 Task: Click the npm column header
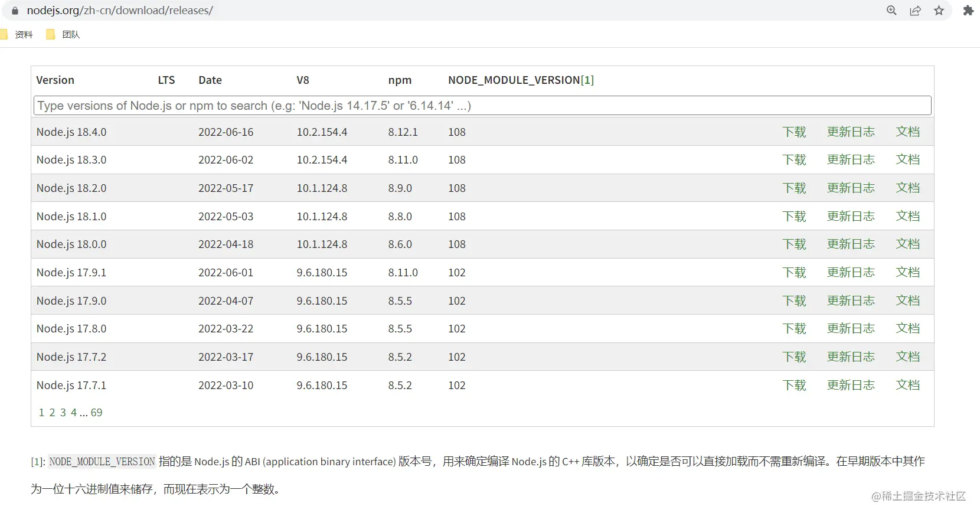[400, 80]
